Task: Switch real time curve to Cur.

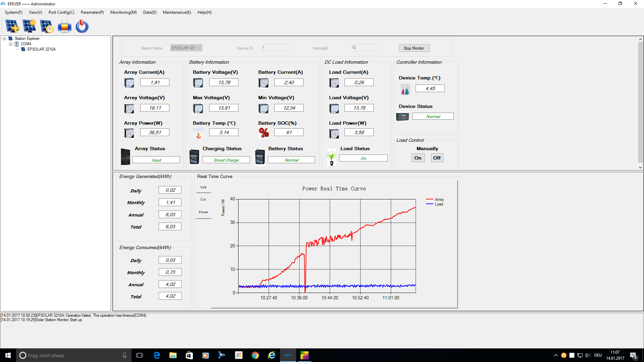Action: coord(204,199)
